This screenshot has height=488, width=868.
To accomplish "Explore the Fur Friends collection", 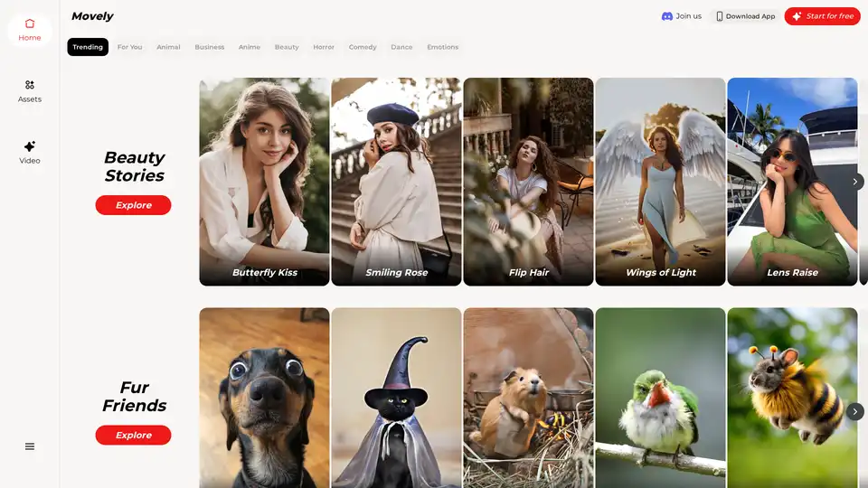I will (x=134, y=436).
